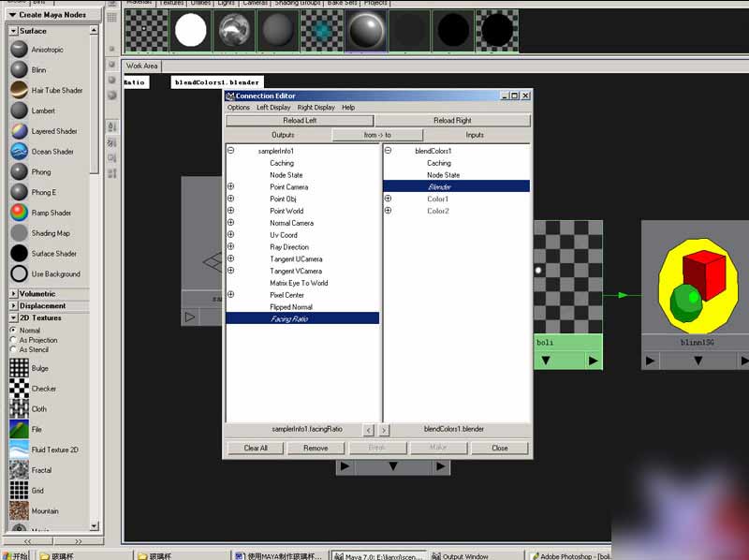749x560 pixels.
Task: Collapse the Create Maya Nodes panel
Action: 12,15
